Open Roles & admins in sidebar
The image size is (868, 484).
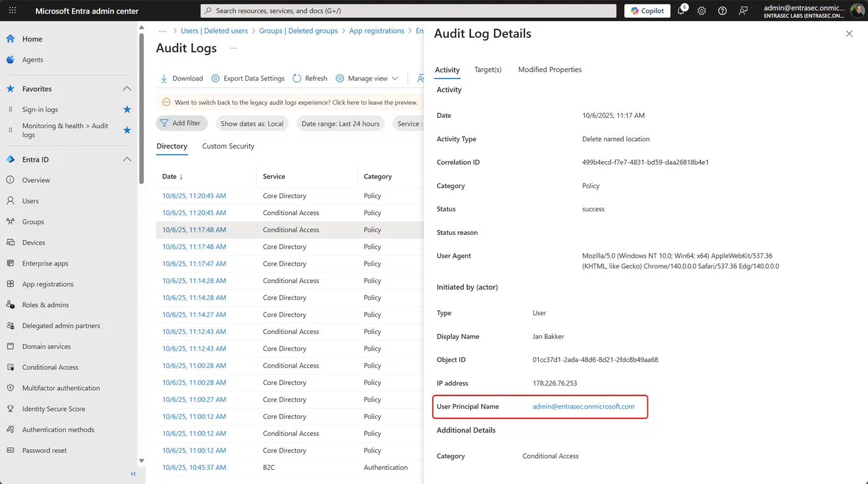(x=45, y=305)
